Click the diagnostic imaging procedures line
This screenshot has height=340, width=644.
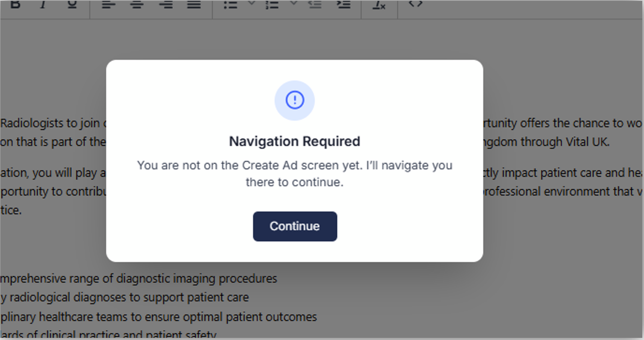138,279
